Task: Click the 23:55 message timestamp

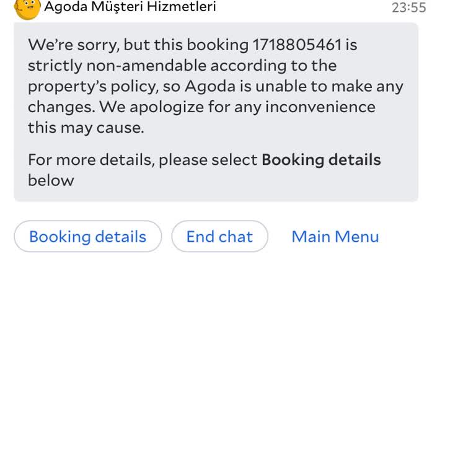Action: pyautogui.click(x=408, y=8)
